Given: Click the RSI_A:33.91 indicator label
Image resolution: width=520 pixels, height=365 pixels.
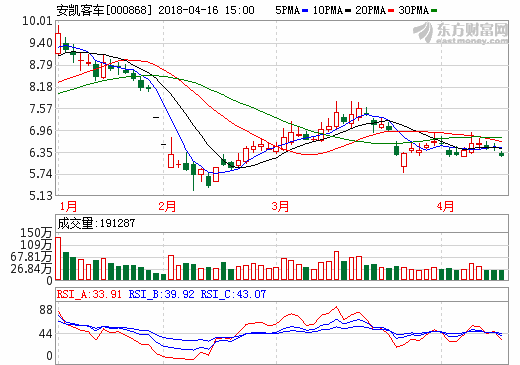Looking at the screenshot, I should [x=89, y=294].
